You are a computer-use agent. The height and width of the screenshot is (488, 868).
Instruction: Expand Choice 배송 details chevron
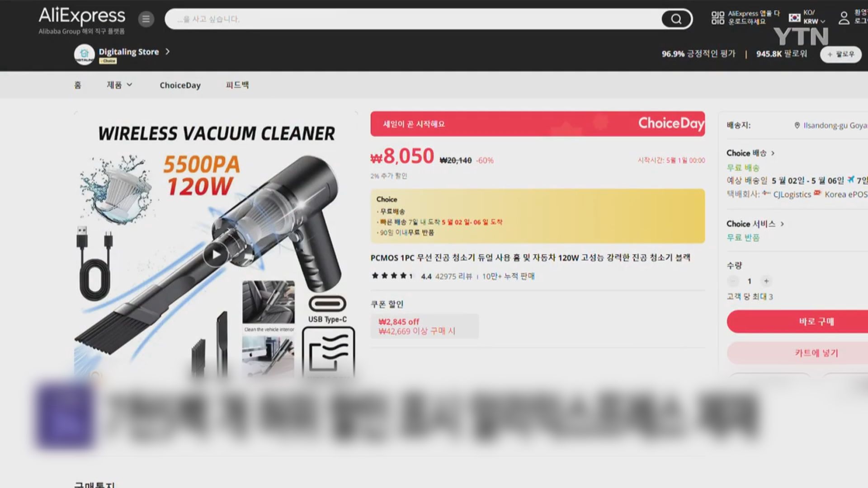tap(773, 153)
